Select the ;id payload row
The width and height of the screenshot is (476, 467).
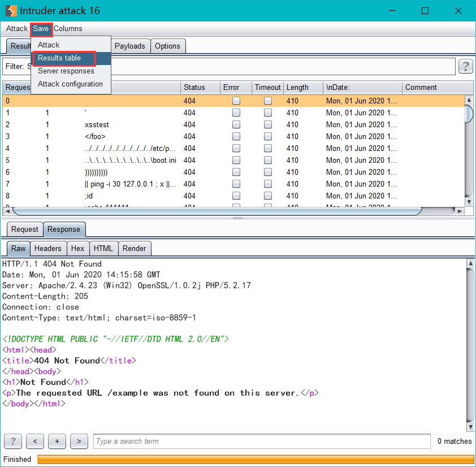(x=233, y=196)
